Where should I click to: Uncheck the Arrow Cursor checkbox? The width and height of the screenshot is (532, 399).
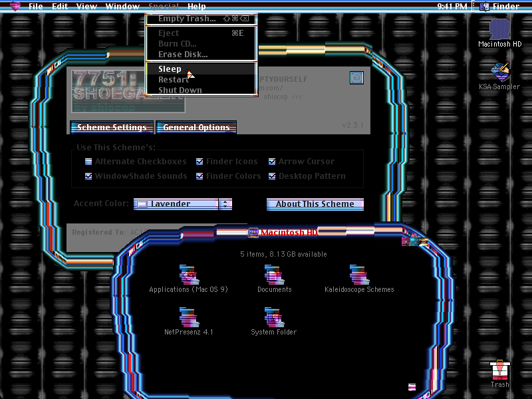pos(272,162)
